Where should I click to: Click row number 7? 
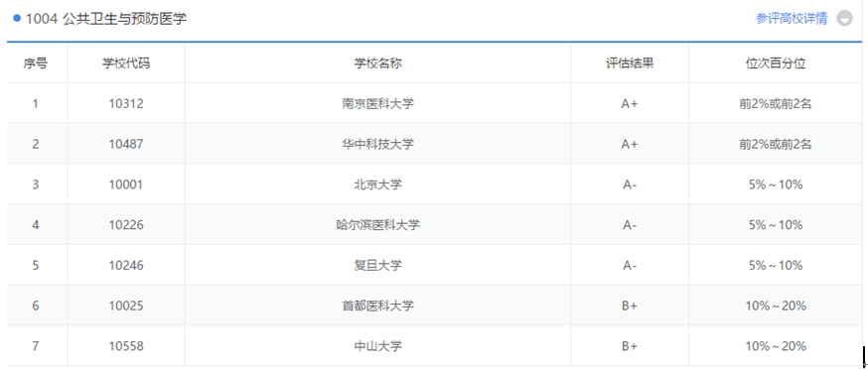[36, 345]
